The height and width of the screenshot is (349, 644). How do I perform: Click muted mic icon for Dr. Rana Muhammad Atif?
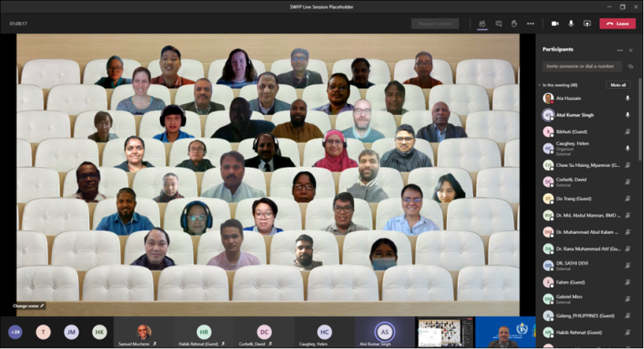click(627, 248)
